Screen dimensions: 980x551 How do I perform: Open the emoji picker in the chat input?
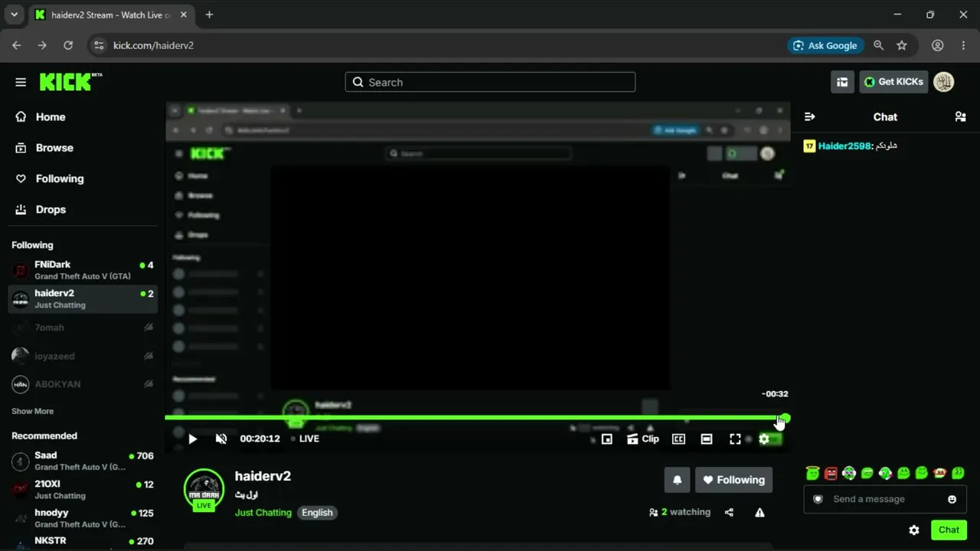click(x=952, y=499)
